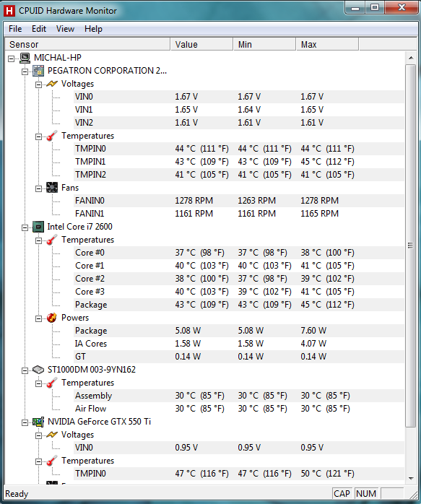Click the Intel Temperatures thermometer icon

[x=52, y=240]
